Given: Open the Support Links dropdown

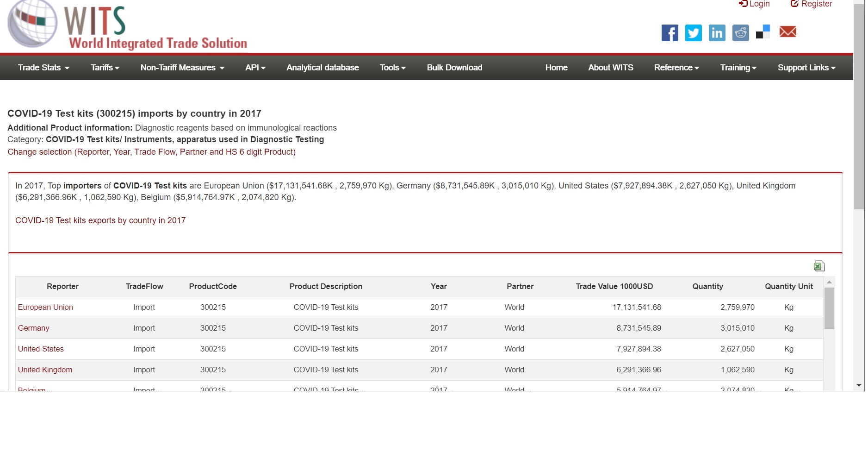Looking at the screenshot, I should tap(806, 68).
